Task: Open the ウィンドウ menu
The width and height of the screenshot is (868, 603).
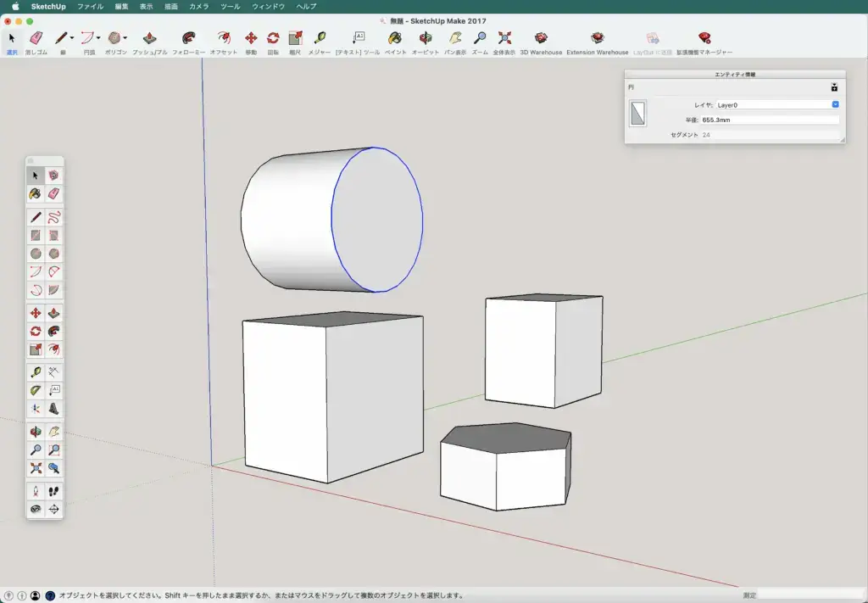Action: click(269, 7)
